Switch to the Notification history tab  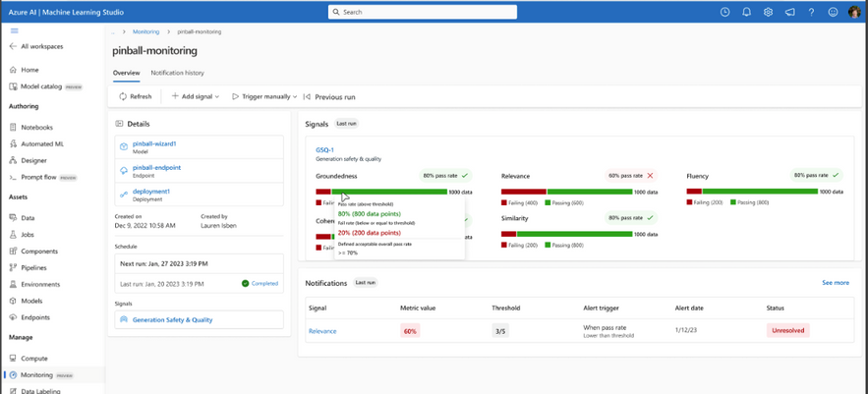pos(177,73)
